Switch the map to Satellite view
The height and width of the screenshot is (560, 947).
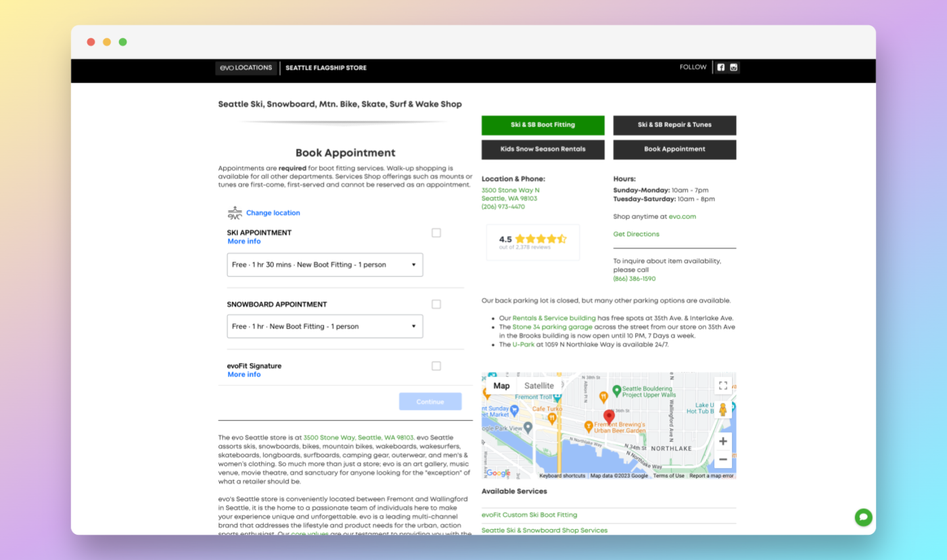(538, 386)
